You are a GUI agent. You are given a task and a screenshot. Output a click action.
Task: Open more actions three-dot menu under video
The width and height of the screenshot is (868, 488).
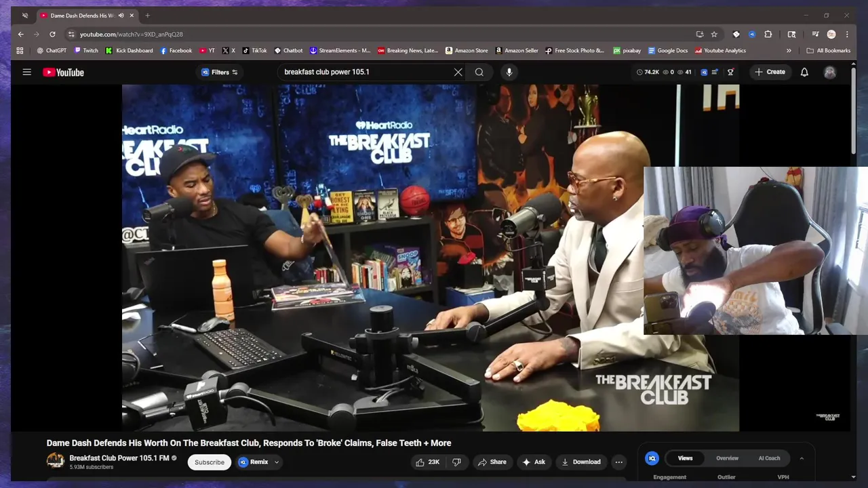coord(618,462)
